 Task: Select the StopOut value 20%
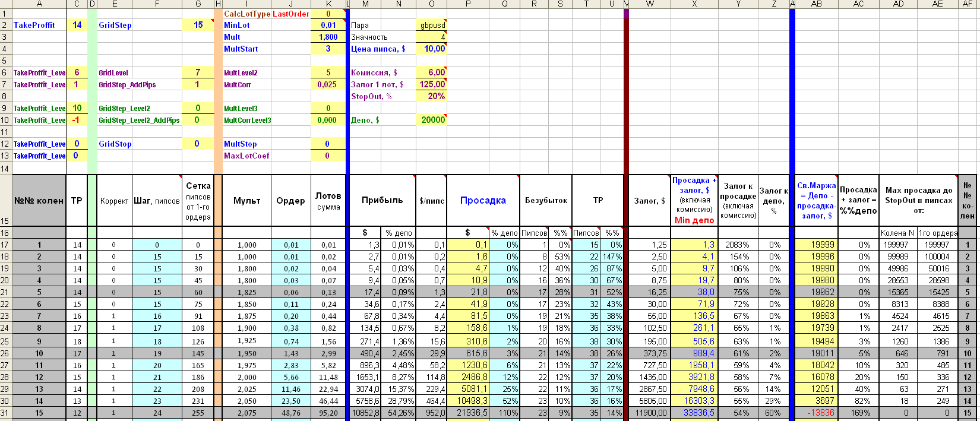[431, 96]
